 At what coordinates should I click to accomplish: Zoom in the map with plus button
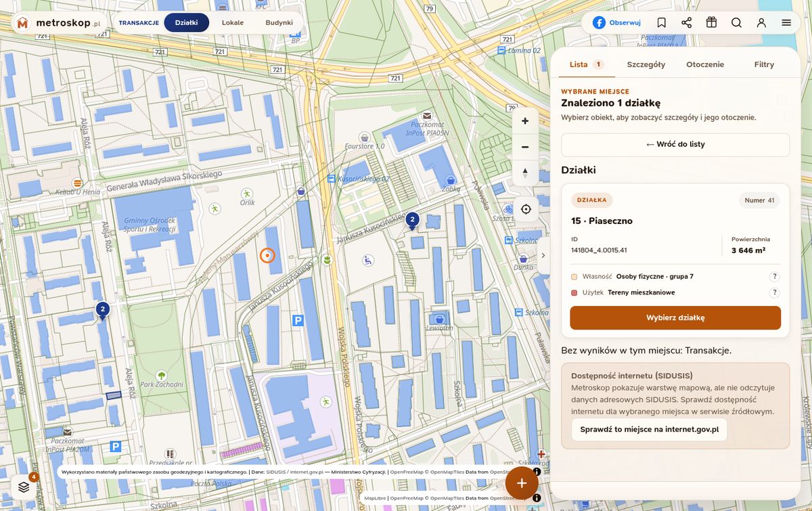click(525, 121)
